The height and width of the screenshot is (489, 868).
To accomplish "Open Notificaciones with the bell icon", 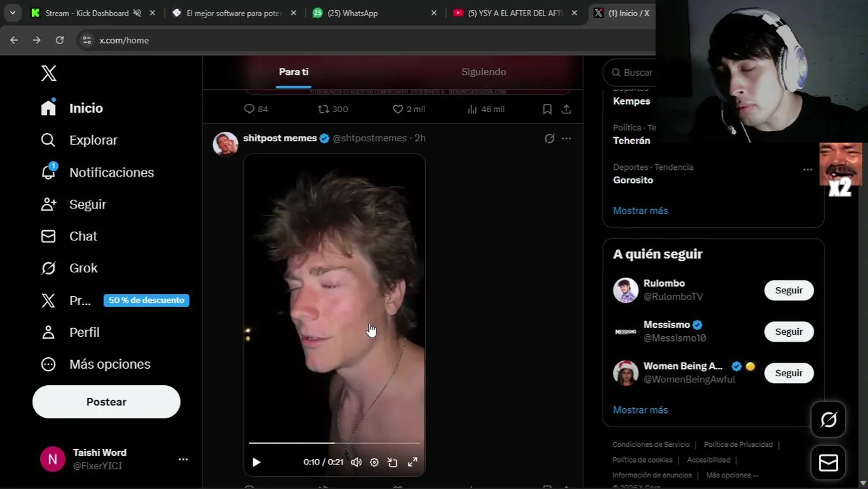I will pyautogui.click(x=97, y=173).
